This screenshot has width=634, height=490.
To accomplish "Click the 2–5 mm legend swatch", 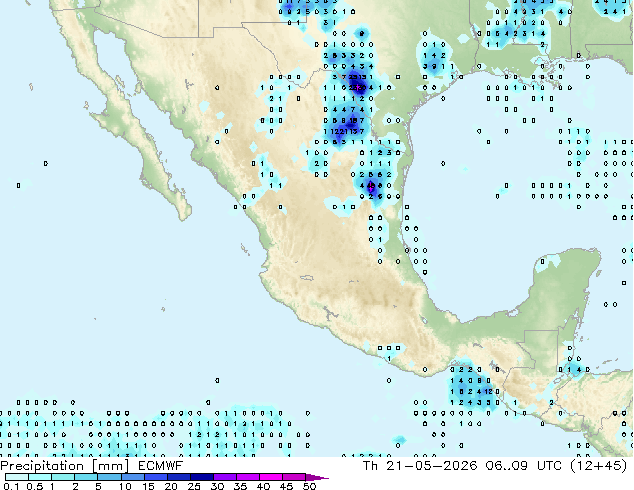I will click(x=86, y=477).
